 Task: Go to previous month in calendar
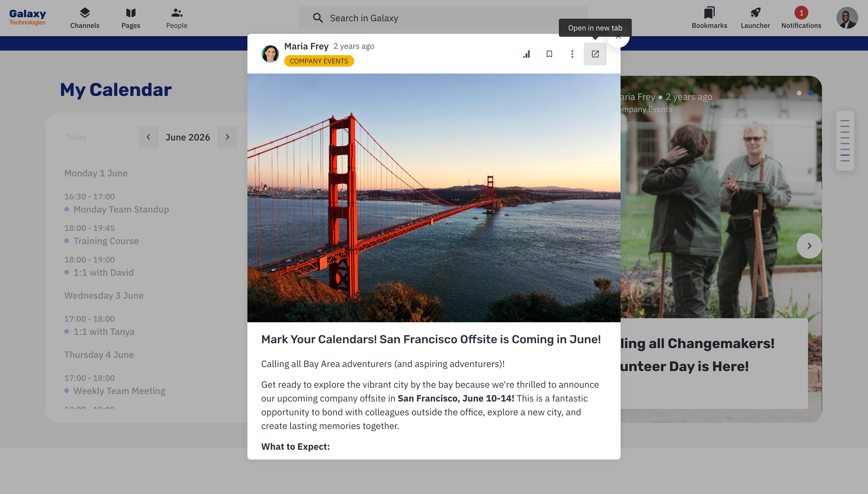tap(148, 137)
